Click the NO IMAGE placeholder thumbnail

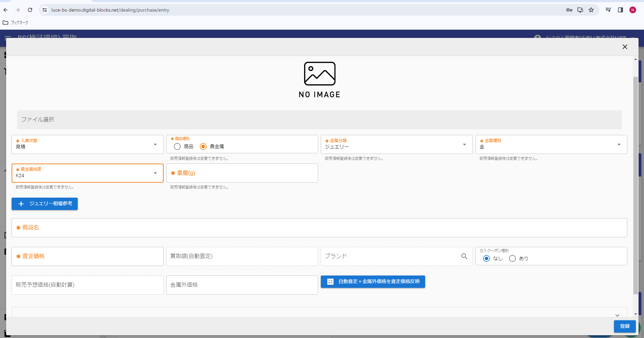click(x=320, y=80)
